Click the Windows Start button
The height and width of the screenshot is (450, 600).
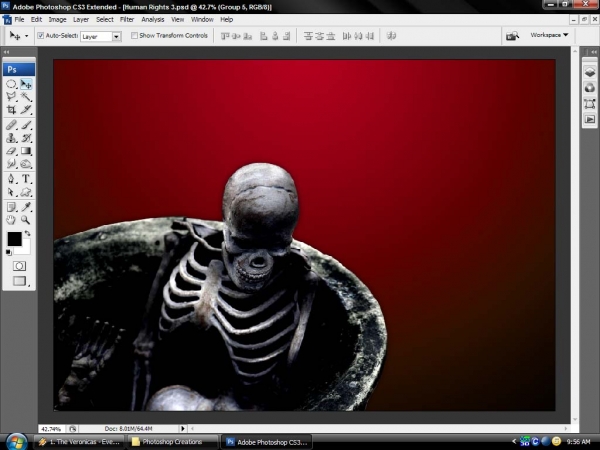click(x=16, y=442)
